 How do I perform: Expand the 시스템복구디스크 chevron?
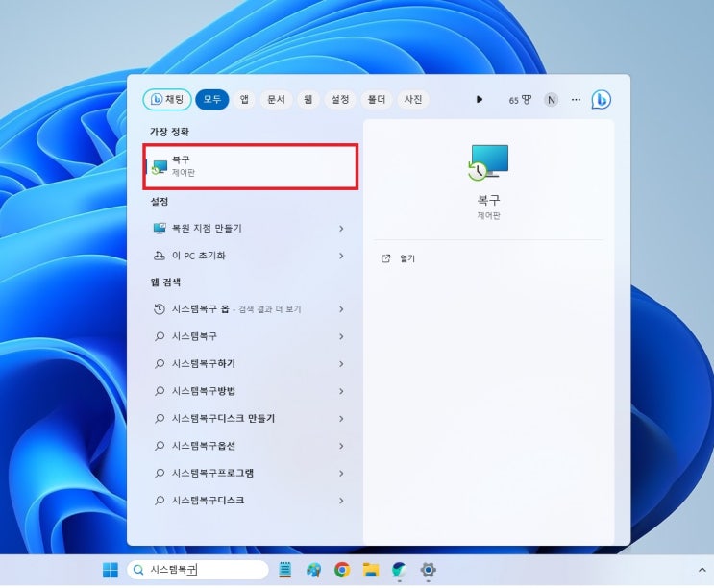[x=341, y=501]
